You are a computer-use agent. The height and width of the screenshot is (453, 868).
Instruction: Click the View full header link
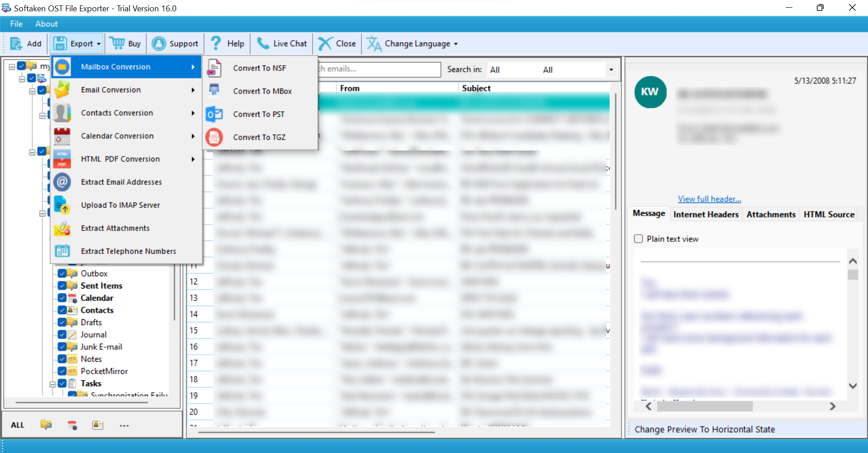point(709,199)
